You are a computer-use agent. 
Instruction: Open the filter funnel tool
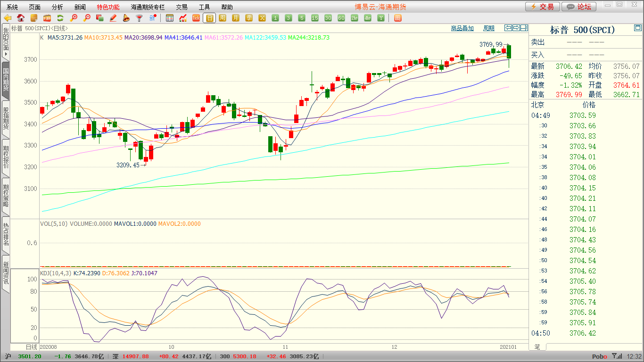(x=139, y=18)
